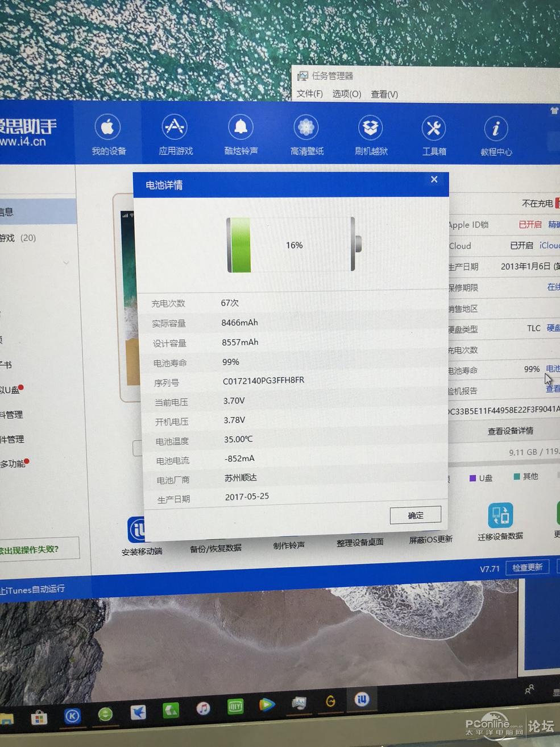Click the purple U盘 storage legend swatch
The width and height of the screenshot is (560, 747).
[x=472, y=478]
